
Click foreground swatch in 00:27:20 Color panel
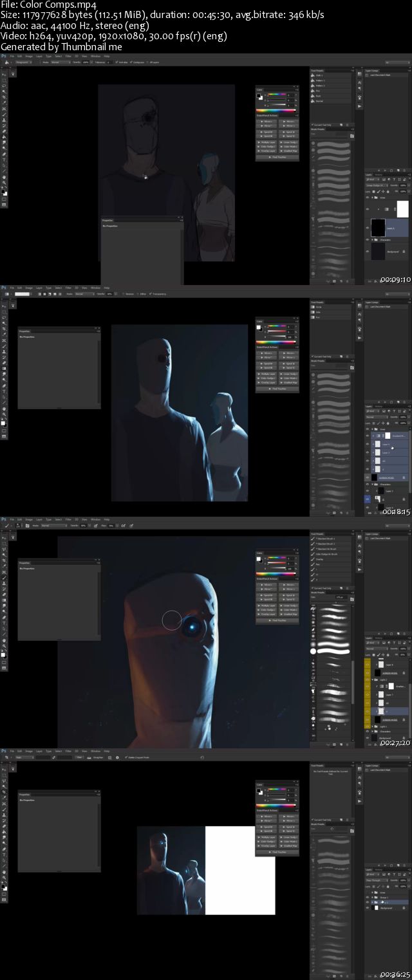point(258,559)
